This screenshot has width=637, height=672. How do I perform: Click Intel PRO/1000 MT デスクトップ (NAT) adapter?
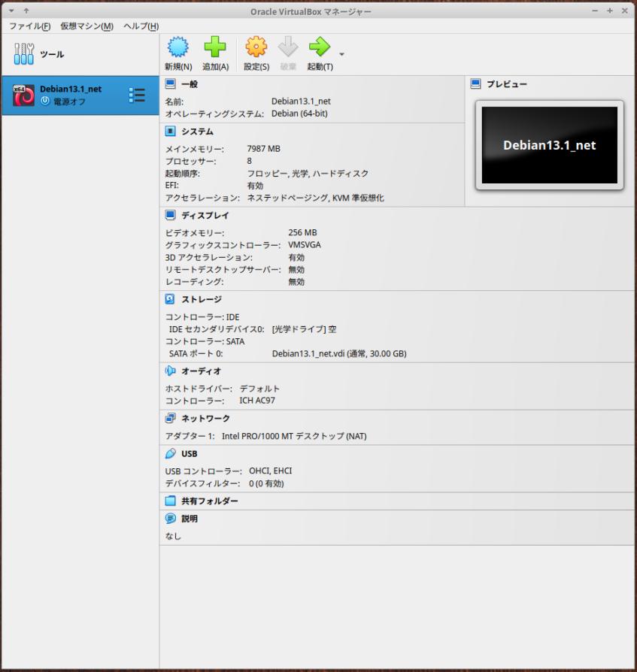pyautogui.click(x=294, y=436)
